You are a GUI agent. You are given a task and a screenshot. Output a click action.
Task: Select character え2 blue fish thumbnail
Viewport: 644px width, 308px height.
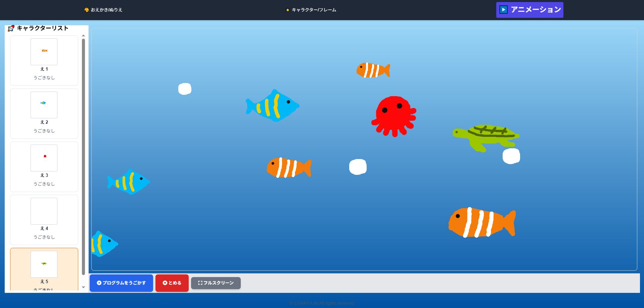click(44, 105)
